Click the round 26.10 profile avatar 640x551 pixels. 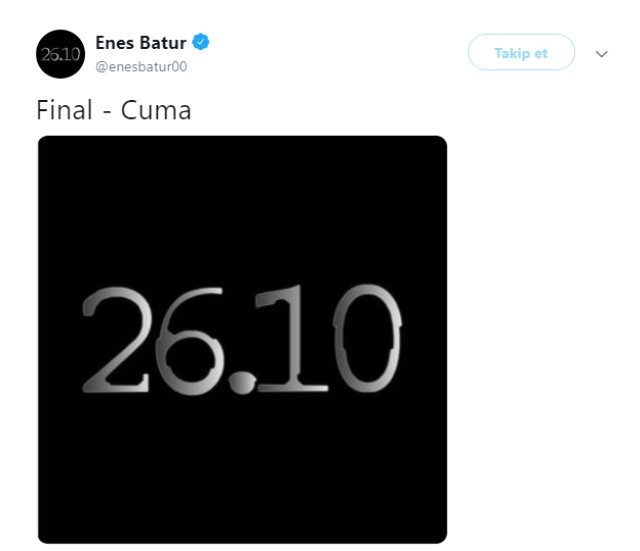coord(60,54)
